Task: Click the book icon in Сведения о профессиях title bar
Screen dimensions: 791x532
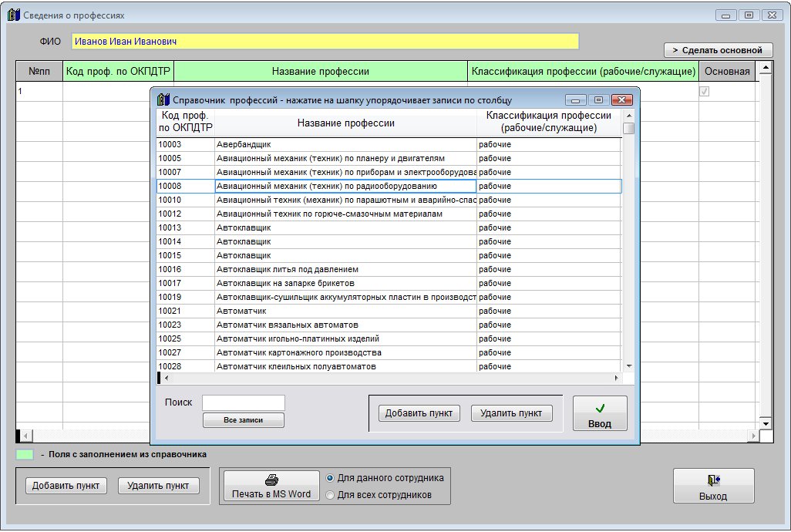Action: pos(13,15)
